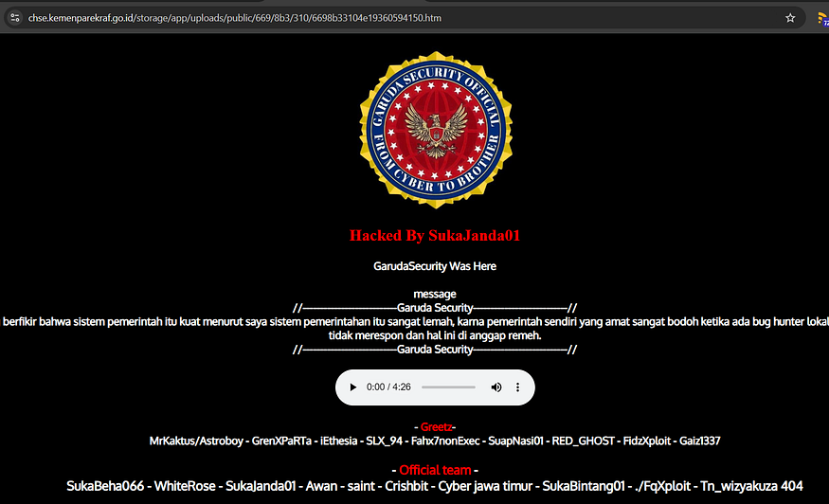Click the word message above the divider
This screenshot has height=504, width=829.
click(x=435, y=294)
